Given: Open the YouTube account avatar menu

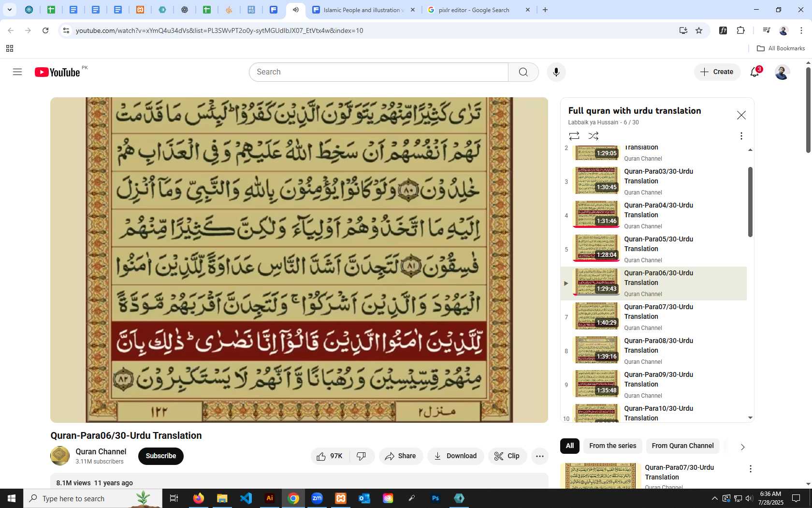Looking at the screenshot, I should (782, 72).
